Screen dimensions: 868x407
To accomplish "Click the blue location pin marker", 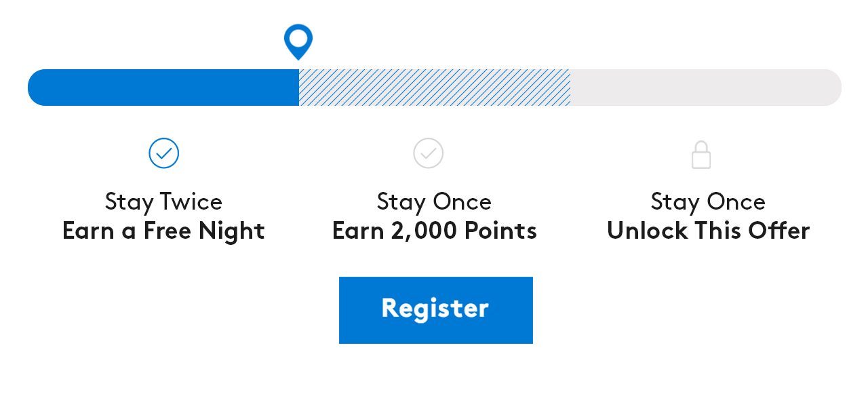I will point(298,40).
